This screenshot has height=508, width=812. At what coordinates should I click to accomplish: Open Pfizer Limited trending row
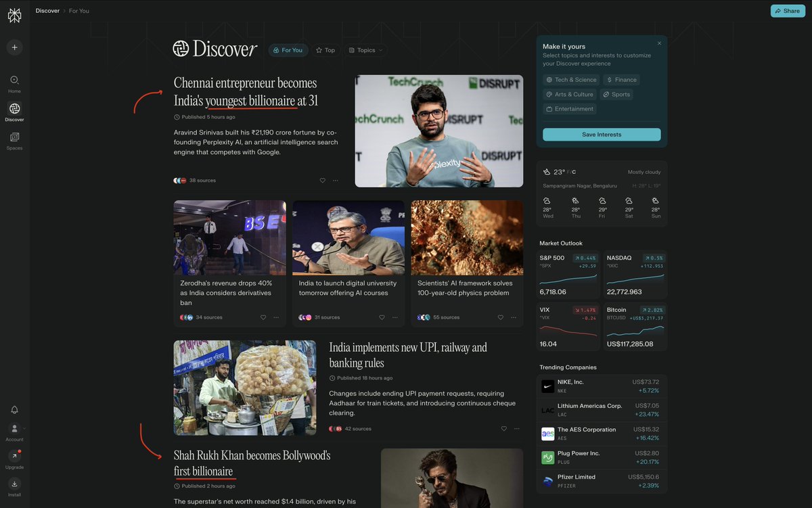[x=602, y=481]
